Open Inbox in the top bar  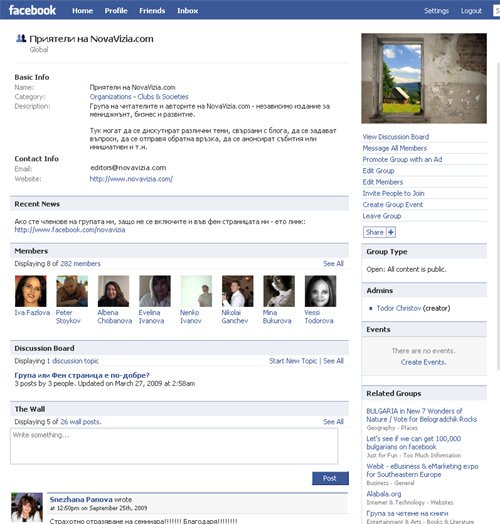(188, 11)
